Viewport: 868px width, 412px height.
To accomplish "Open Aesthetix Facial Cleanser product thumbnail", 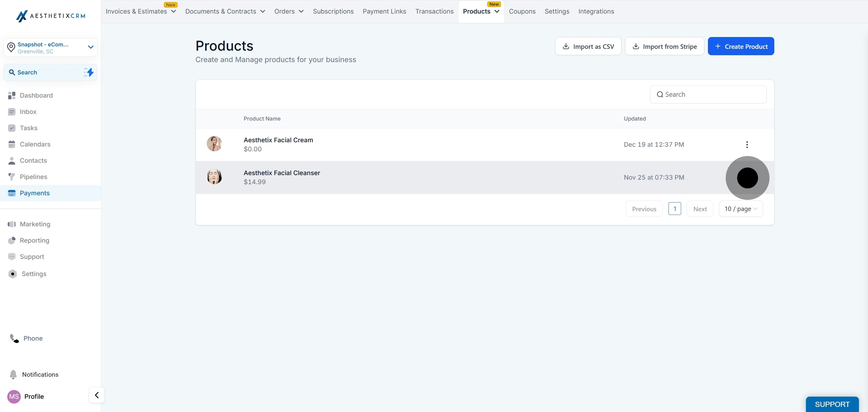I will coord(214,177).
